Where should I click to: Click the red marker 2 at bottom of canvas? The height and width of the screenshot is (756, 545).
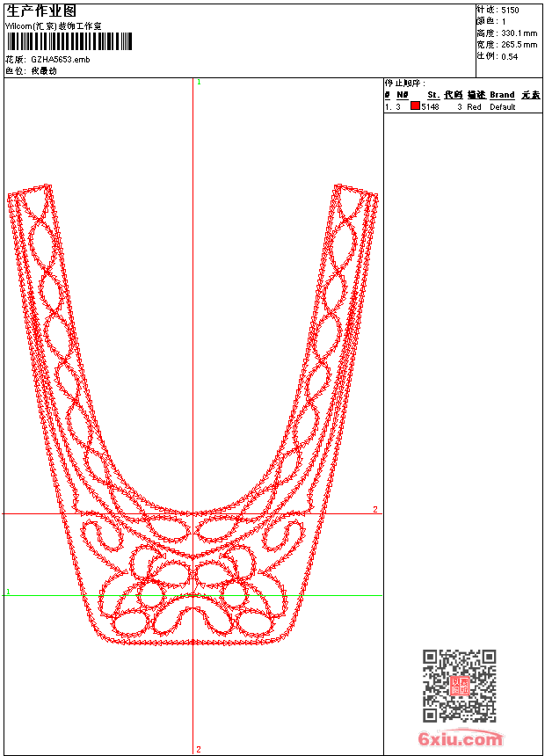coord(198,749)
